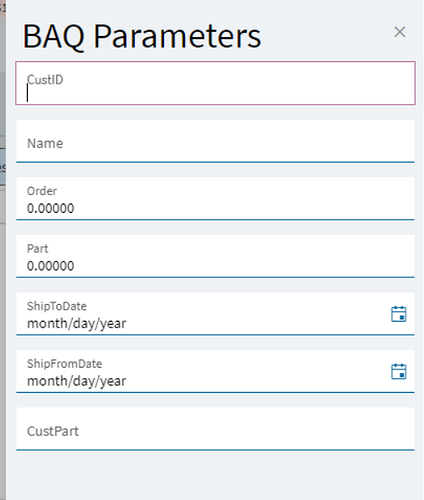
Task: Click the ShipToDate field label
Action: point(57,306)
